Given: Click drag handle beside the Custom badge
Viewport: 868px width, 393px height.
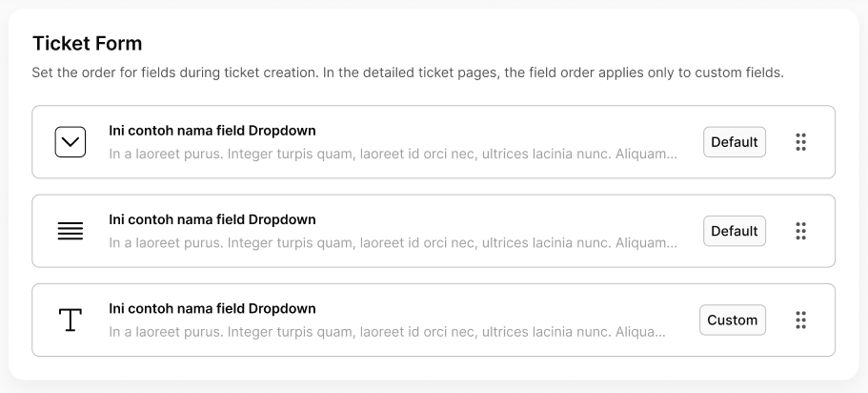Looking at the screenshot, I should (800, 320).
